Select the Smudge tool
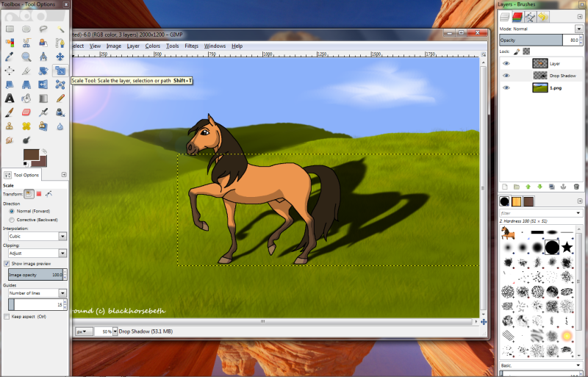 [10, 140]
